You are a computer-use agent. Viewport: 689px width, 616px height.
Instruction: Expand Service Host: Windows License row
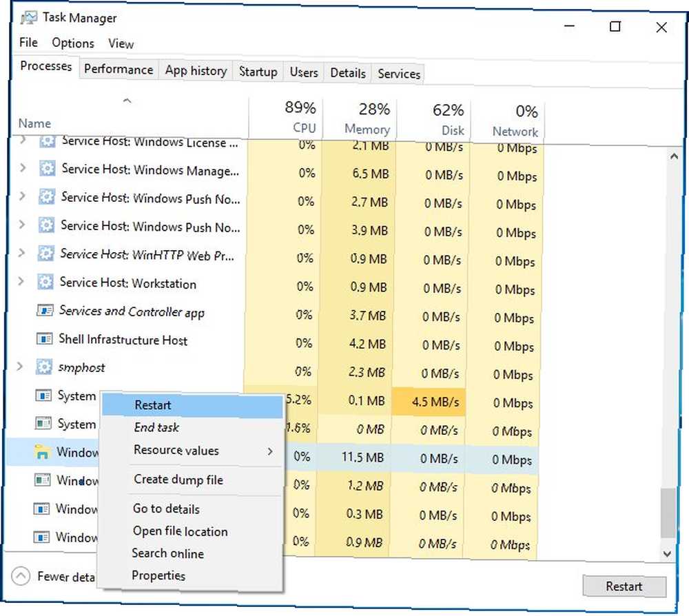click(23, 140)
